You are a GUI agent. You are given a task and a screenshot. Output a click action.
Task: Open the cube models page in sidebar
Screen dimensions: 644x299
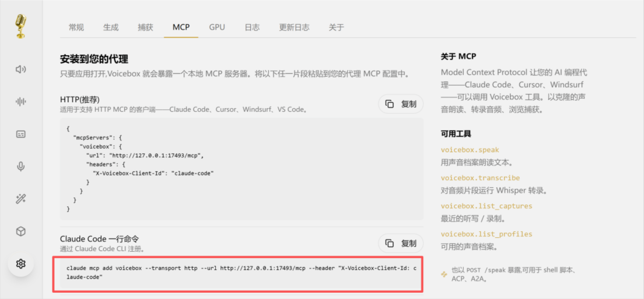point(21,231)
